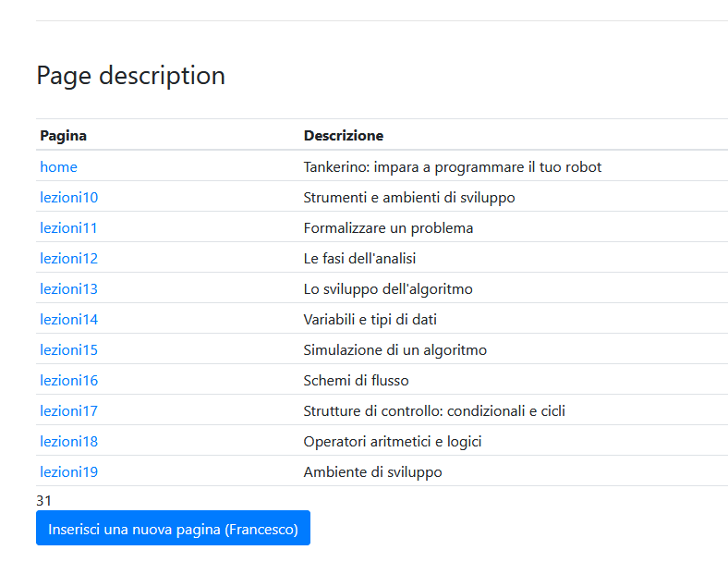Click the lezioni12 link

68,259
